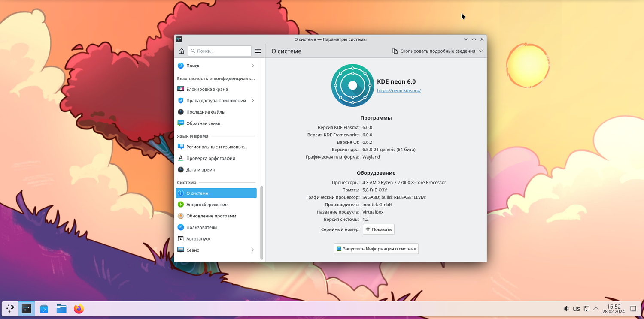Image resolution: width=644 pixels, height=319 pixels.
Task: Show hidden system tray icons arrow
Action: point(596,309)
